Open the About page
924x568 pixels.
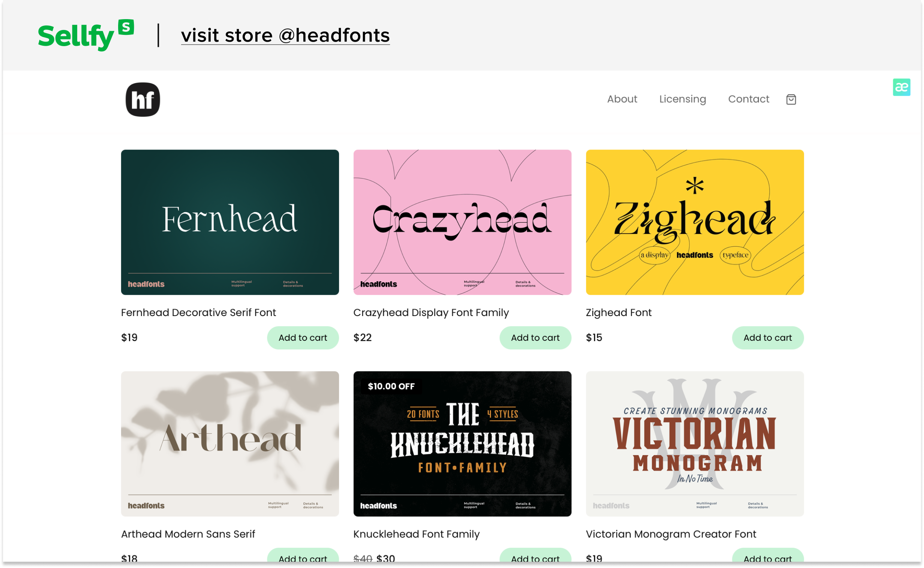(x=622, y=99)
